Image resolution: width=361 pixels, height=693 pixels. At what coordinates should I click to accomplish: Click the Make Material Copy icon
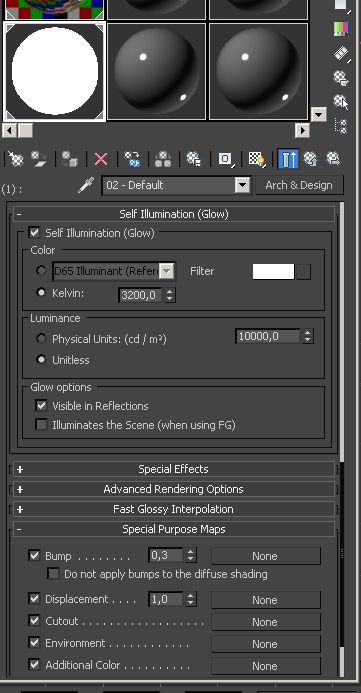tap(132, 158)
